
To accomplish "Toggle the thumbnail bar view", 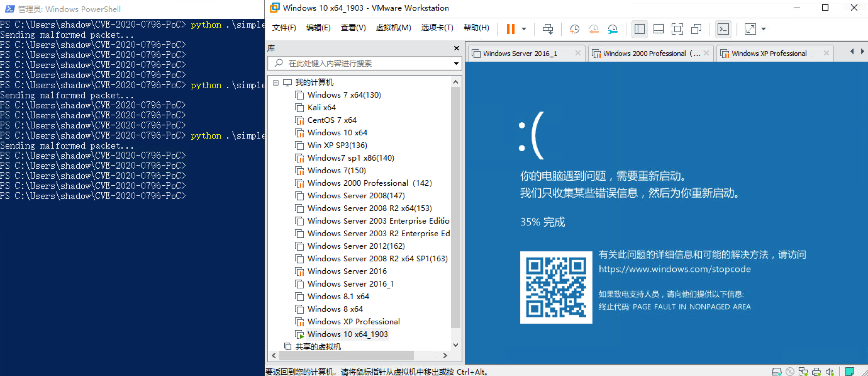I will pyautogui.click(x=659, y=29).
